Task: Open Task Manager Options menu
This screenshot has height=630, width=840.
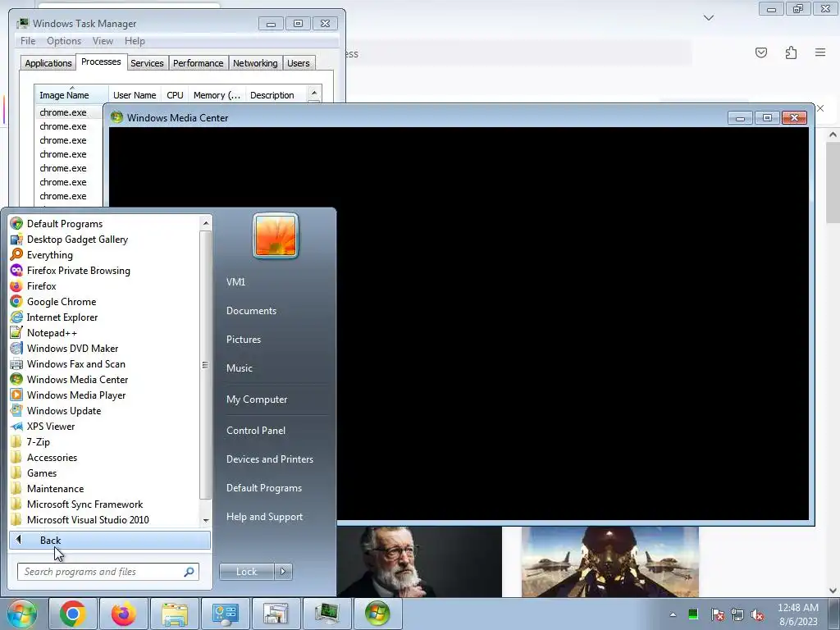Action: coord(64,41)
